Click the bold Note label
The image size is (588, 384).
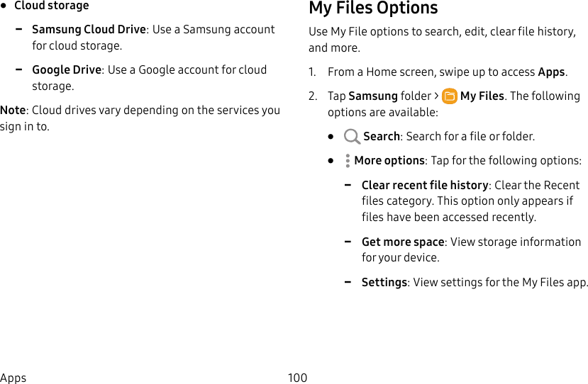(x=13, y=111)
